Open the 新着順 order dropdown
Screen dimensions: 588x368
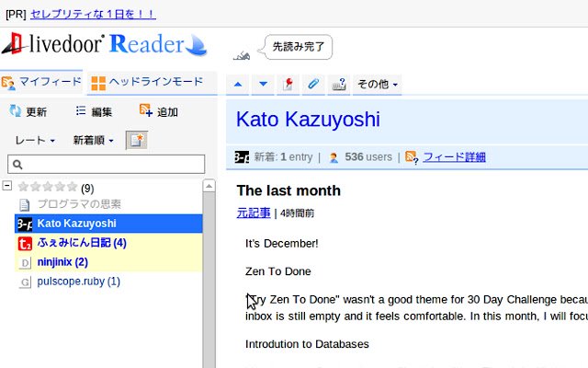click(x=94, y=141)
